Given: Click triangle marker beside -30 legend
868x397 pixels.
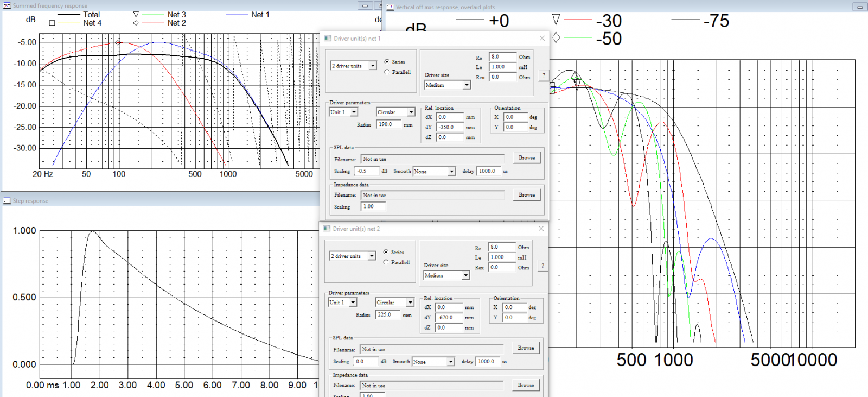Looking at the screenshot, I should 556,20.
